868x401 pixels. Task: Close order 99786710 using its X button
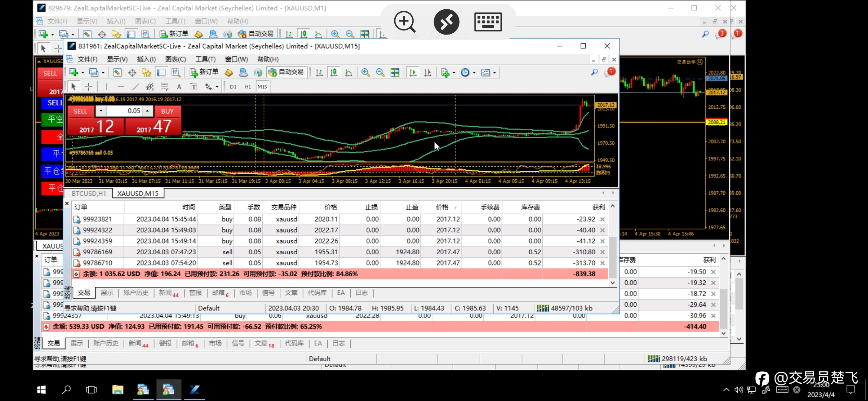pyautogui.click(x=602, y=263)
